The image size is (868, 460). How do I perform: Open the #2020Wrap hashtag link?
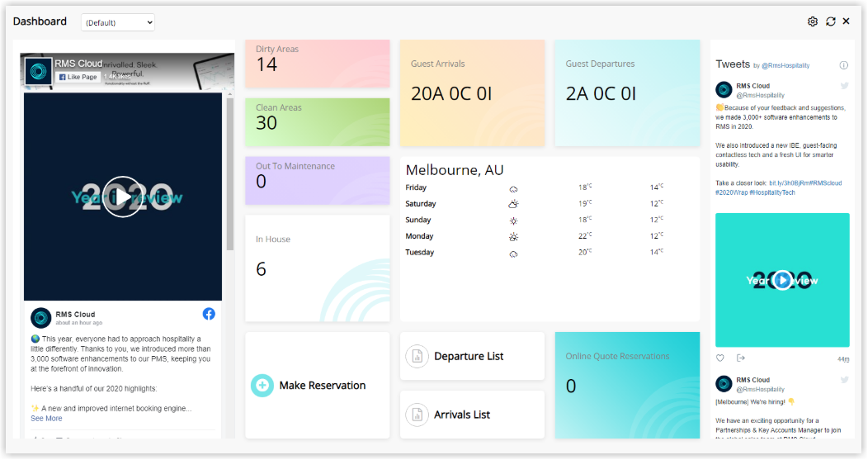click(731, 192)
